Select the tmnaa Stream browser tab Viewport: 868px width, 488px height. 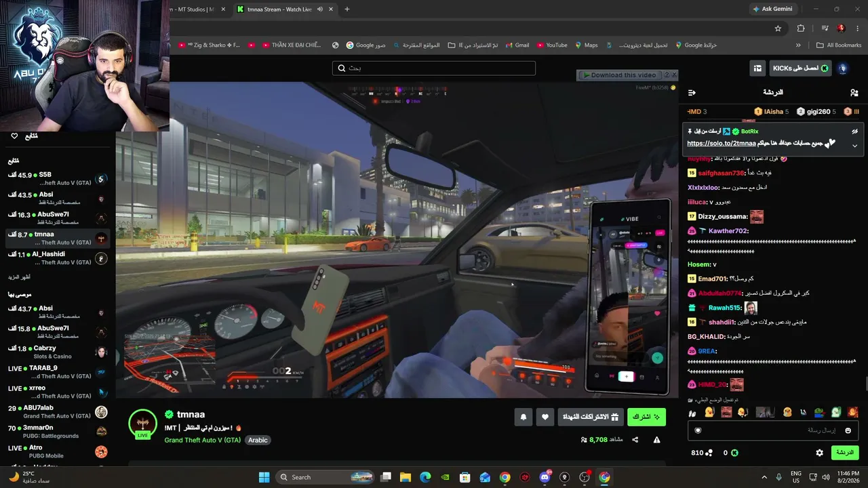[279, 9]
